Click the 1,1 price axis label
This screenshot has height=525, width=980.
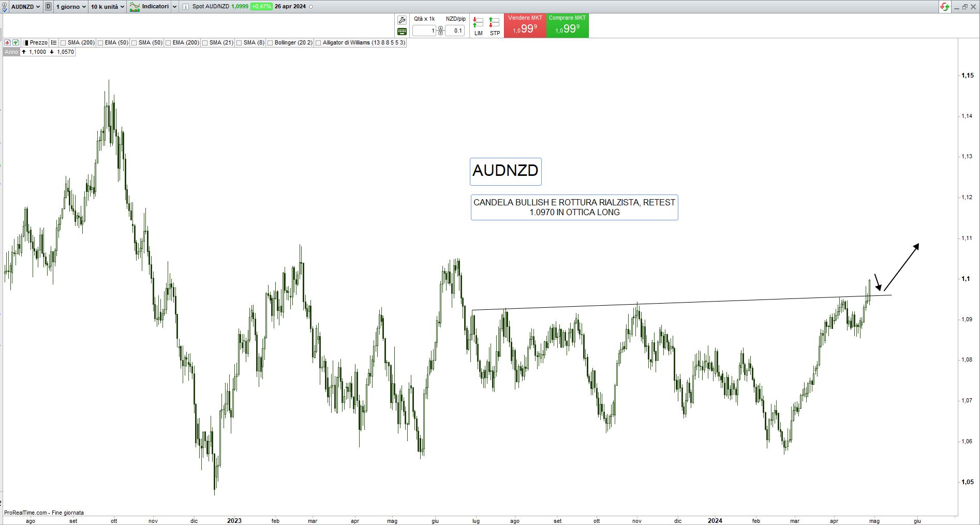click(x=966, y=279)
